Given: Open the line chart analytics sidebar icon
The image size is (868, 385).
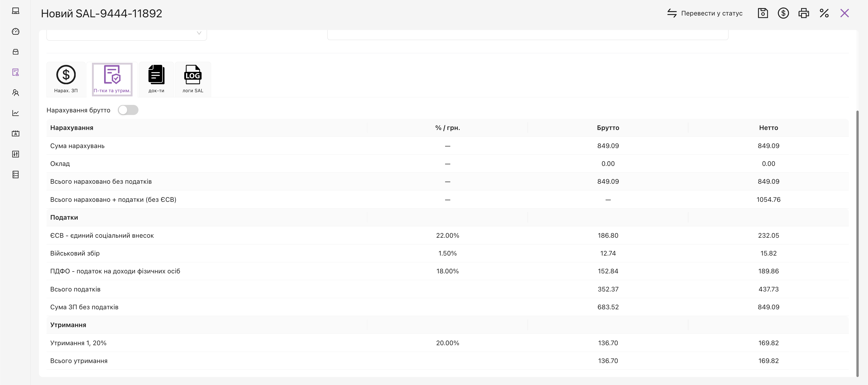Looking at the screenshot, I should pos(16,113).
